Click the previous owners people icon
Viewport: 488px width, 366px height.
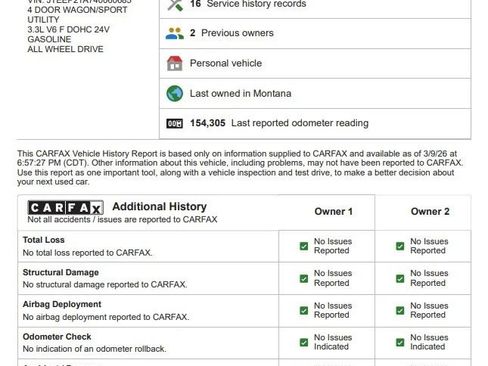click(x=174, y=33)
